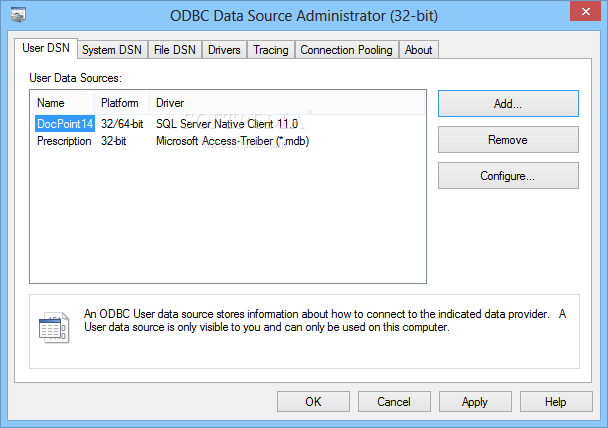The width and height of the screenshot is (608, 428).
Task: Open the File DSN tab
Action: [175, 50]
